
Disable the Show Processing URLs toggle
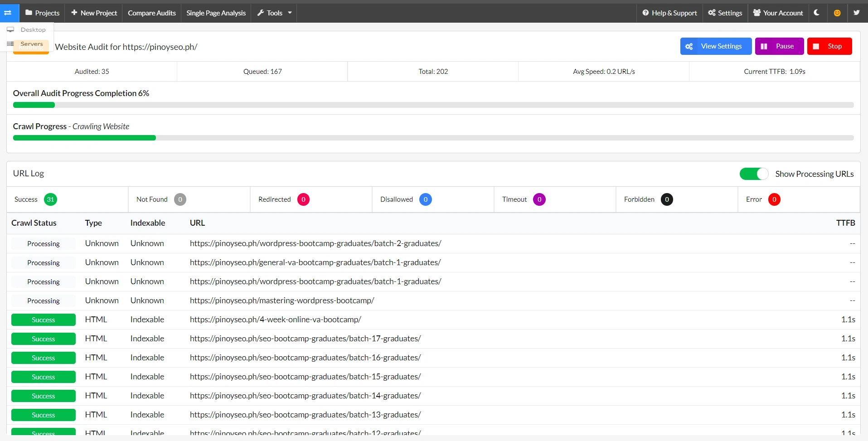pos(754,174)
